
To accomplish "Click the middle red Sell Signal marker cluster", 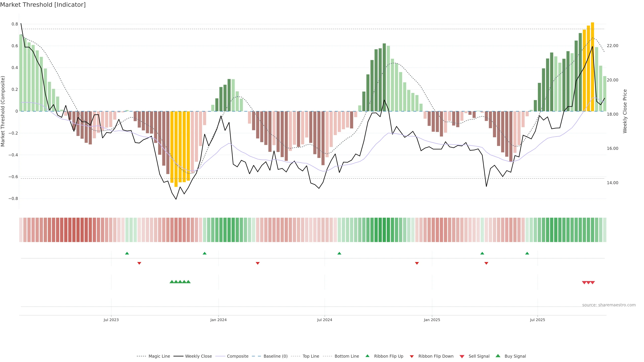I will coord(588,283).
